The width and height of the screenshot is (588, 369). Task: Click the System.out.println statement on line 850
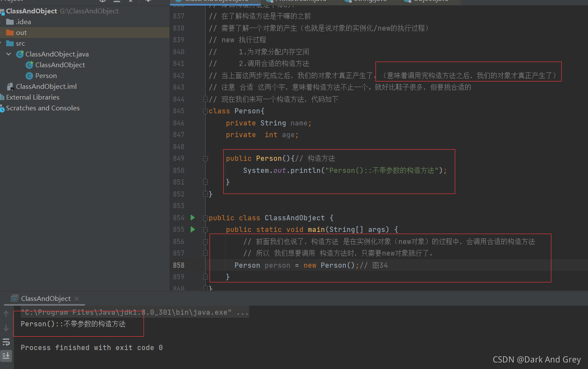[345, 170]
